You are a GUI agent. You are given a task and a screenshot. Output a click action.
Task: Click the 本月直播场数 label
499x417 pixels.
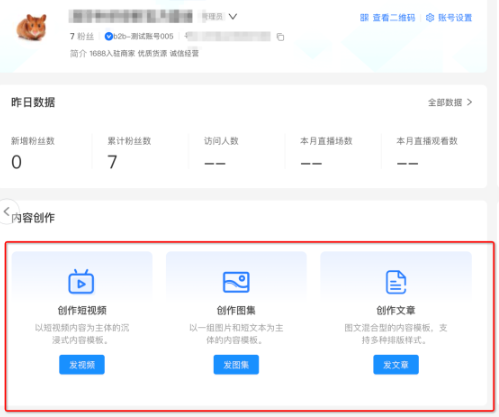click(326, 141)
